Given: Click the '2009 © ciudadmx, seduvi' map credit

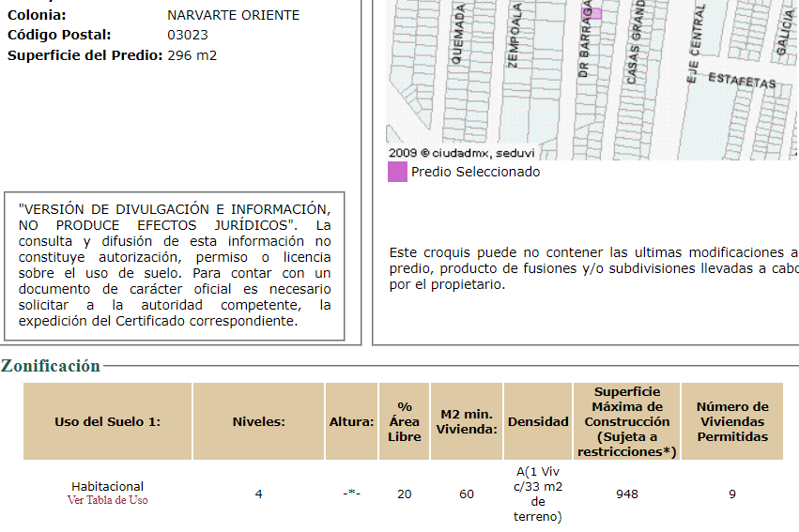Looking at the screenshot, I should pyautogui.click(x=462, y=153).
